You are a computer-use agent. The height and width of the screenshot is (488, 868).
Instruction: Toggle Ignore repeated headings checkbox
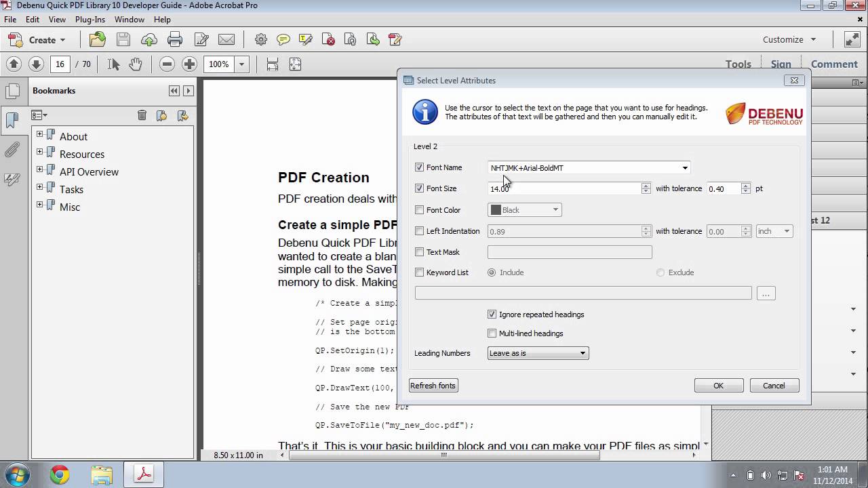(x=492, y=314)
